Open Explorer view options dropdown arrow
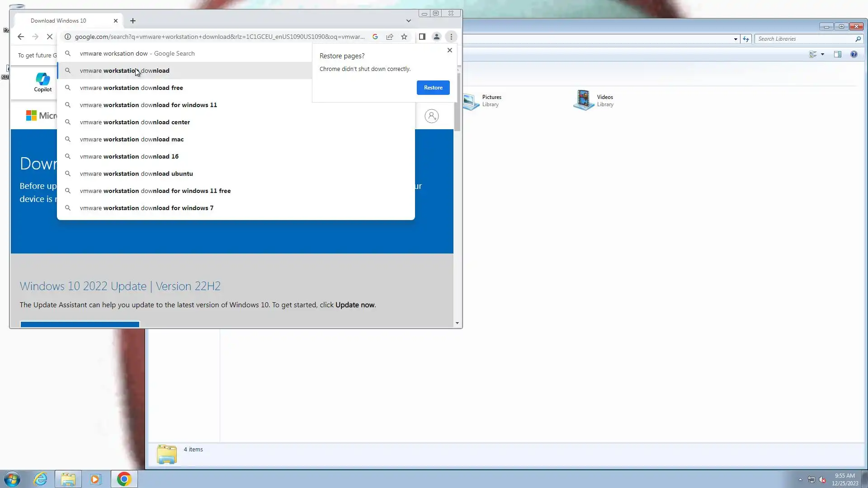The width and height of the screenshot is (868, 488). pos(822,54)
